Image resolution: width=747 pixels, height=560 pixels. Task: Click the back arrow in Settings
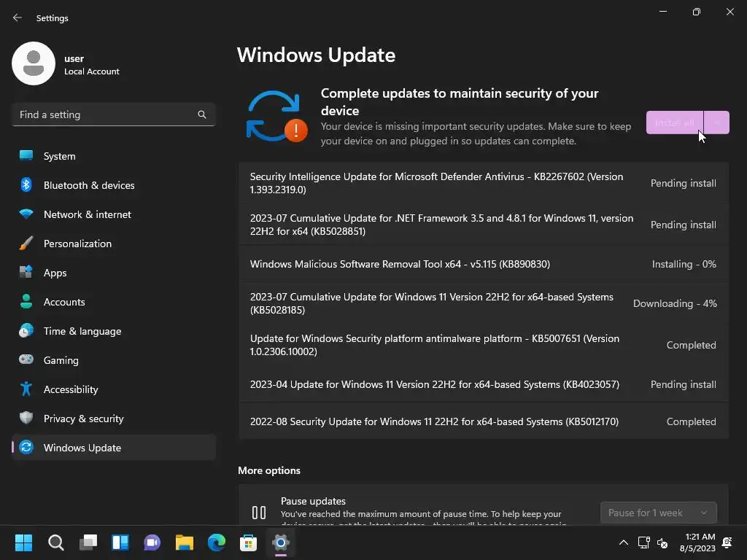[x=18, y=17]
